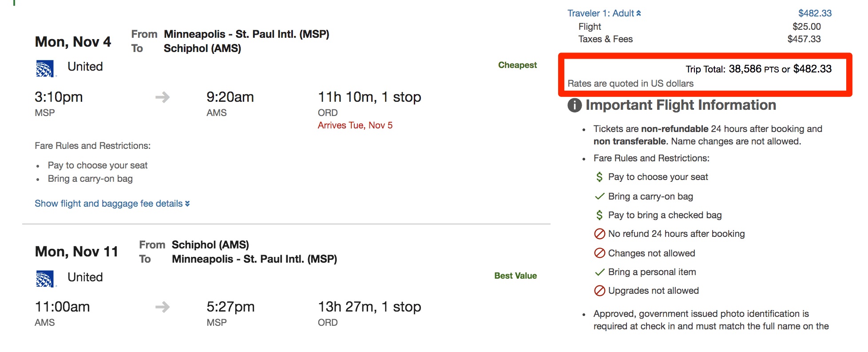Click the dollar icon next to Pay to choose your seat
868x352 pixels.
pos(599,177)
